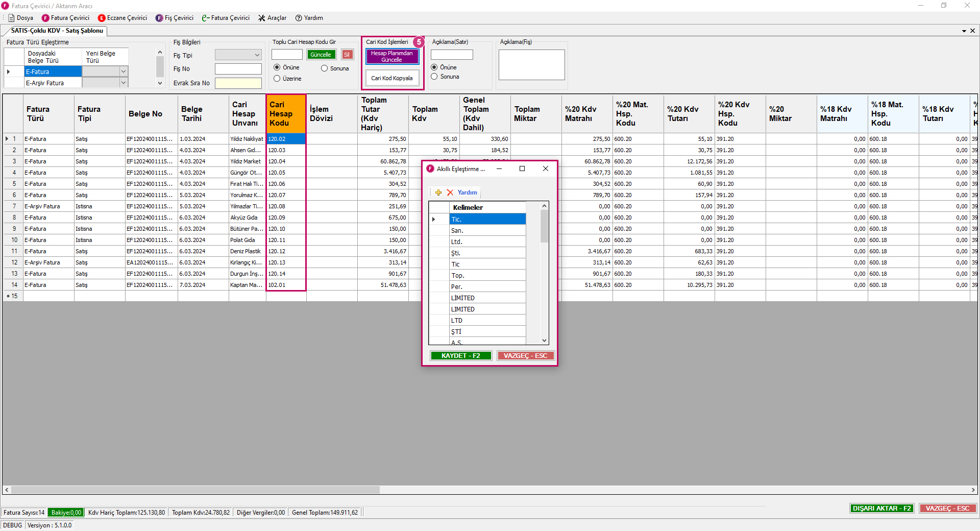Click the Fiş No input field

pos(238,69)
